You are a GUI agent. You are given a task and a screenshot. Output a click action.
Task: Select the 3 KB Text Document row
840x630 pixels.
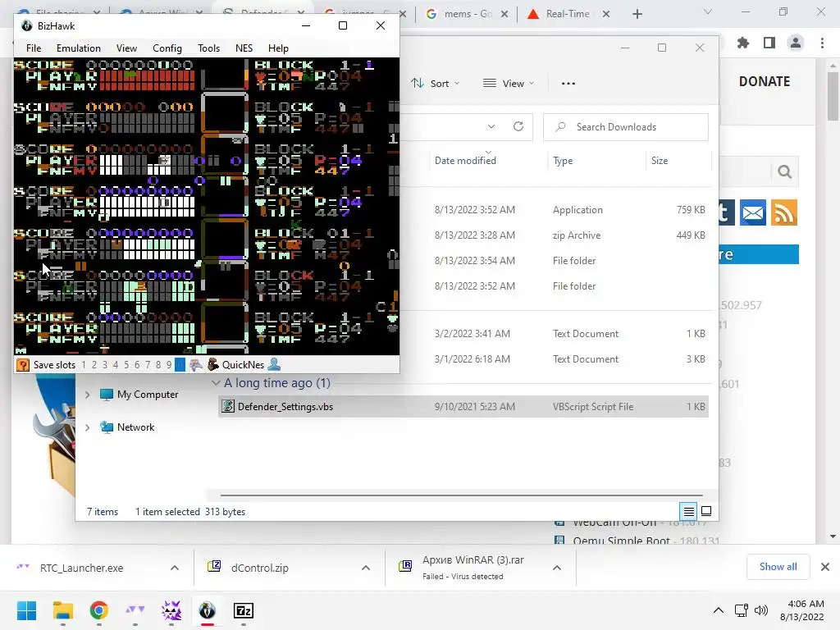click(x=463, y=359)
